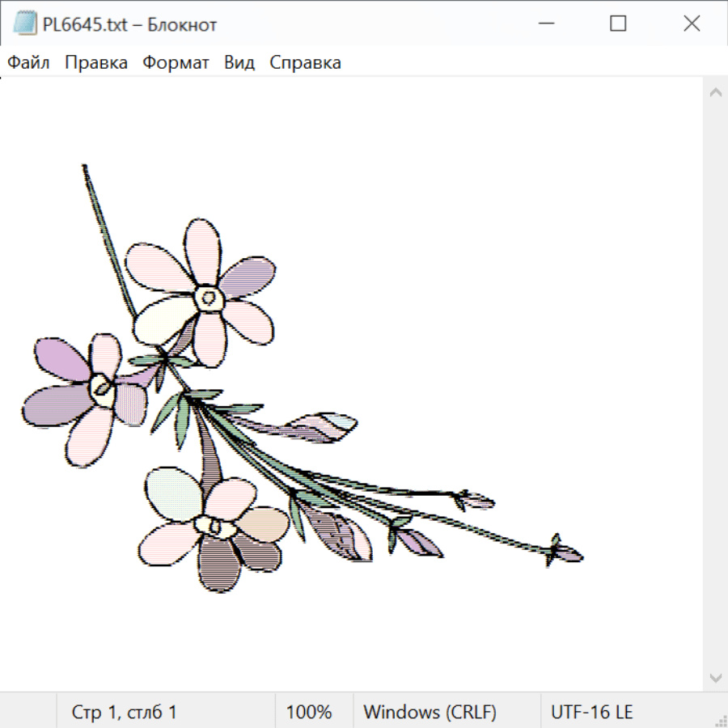The height and width of the screenshot is (728, 728).
Task: Open the Вид menu
Action: coord(239,63)
